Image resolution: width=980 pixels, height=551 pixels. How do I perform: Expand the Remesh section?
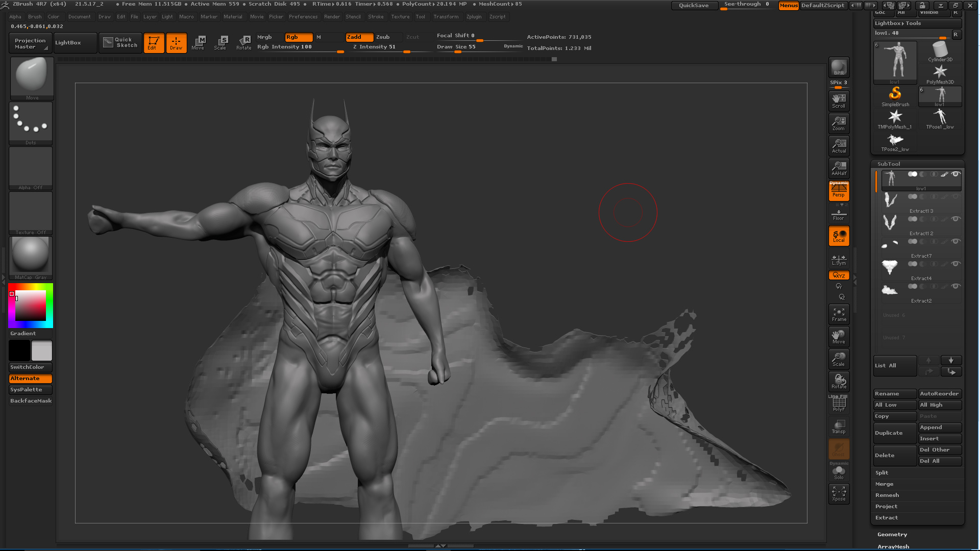pos(887,495)
